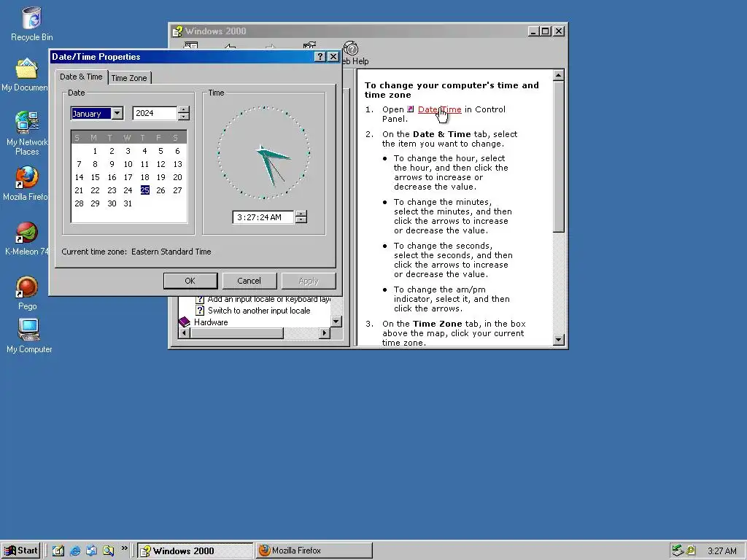
Task: Click the purple Hardware book icon
Action: pos(185,322)
